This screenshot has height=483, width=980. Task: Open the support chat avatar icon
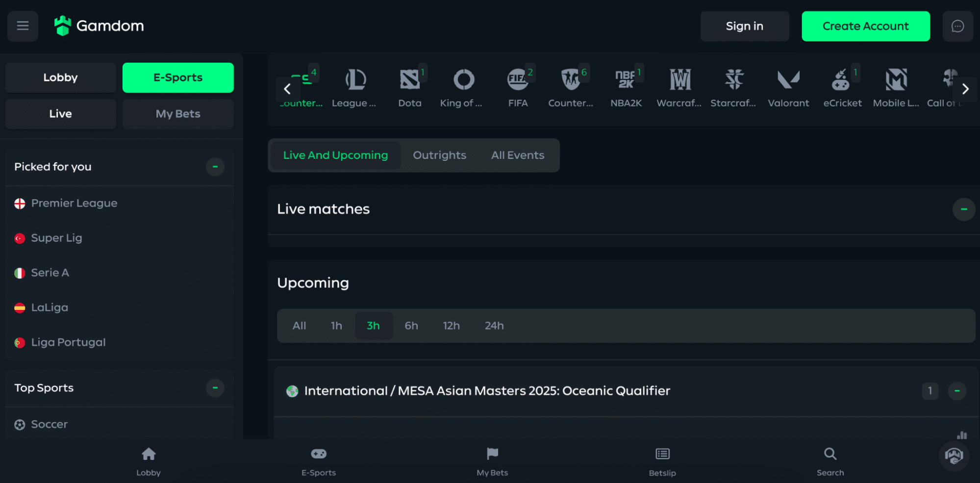[954, 456]
